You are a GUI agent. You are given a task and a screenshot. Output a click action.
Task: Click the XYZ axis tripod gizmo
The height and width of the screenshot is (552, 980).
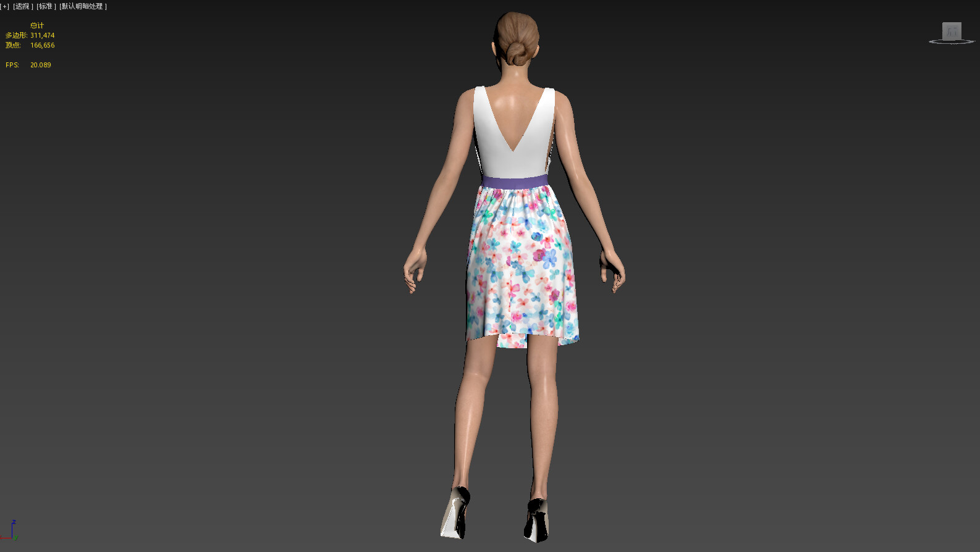point(11,531)
